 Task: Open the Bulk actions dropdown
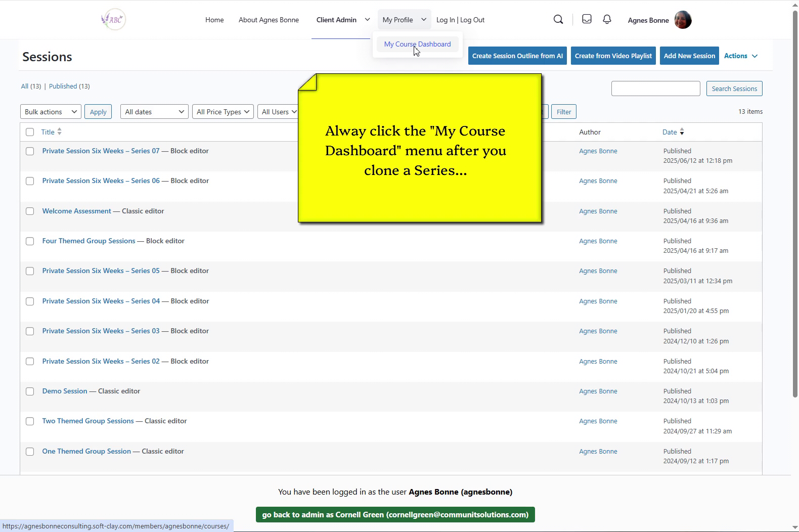click(x=51, y=112)
